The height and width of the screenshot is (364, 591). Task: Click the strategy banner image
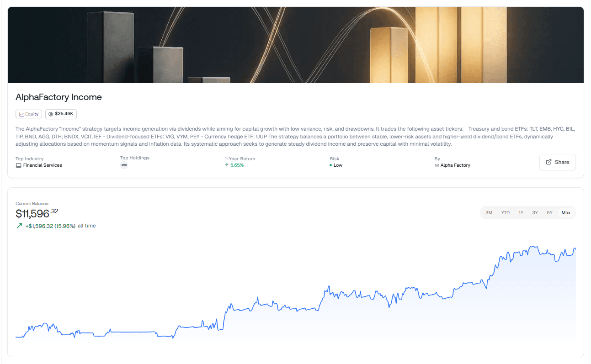[x=295, y=45]
